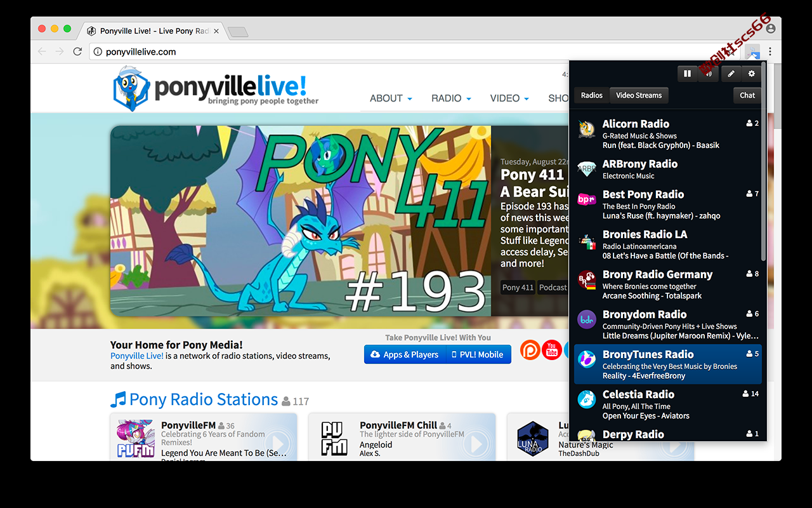Play the PonyvilleFM Chill station
This screenshot has width=812, height=508.
[476, 444]
